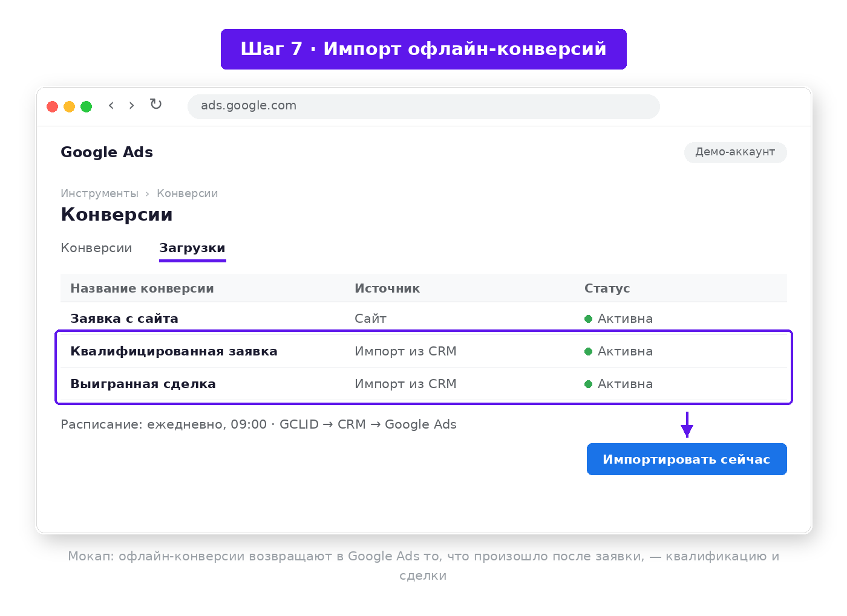Click the browser back arrow
The height and width of the screenshot is (616, 847).
111,106
